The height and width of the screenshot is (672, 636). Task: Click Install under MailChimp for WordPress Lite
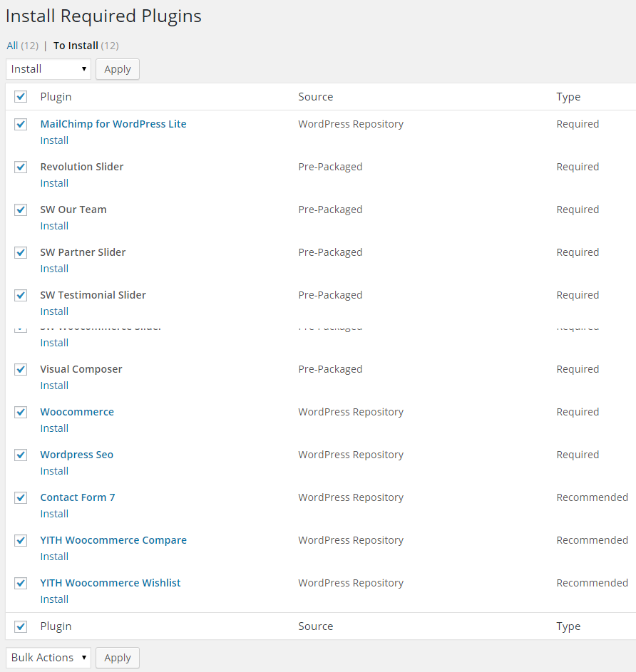click(54, 140)
